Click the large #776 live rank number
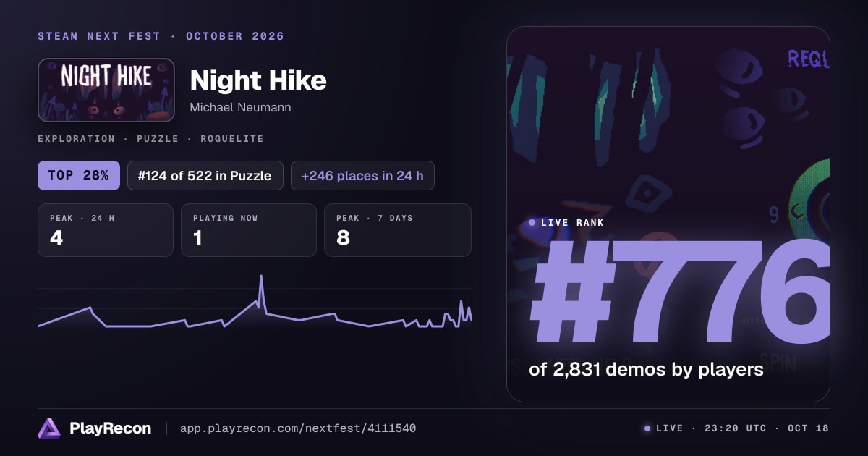Viewport: 868px width, 456px height. coord(678,293)
